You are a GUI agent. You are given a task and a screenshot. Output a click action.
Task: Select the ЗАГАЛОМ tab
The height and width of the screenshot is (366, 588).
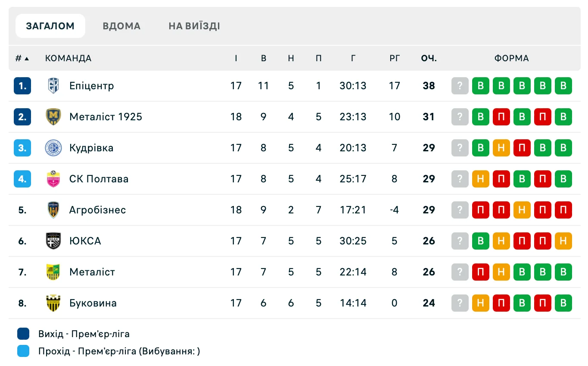point(50,26)
